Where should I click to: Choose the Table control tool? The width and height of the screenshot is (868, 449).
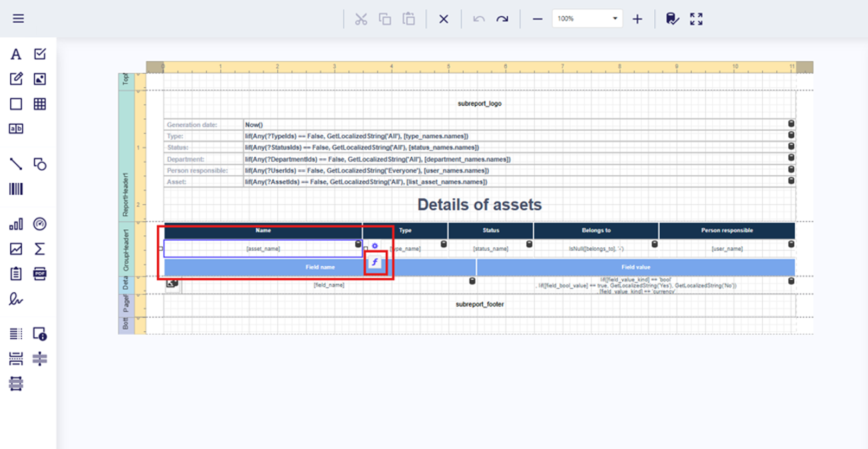tap(40, 104)
